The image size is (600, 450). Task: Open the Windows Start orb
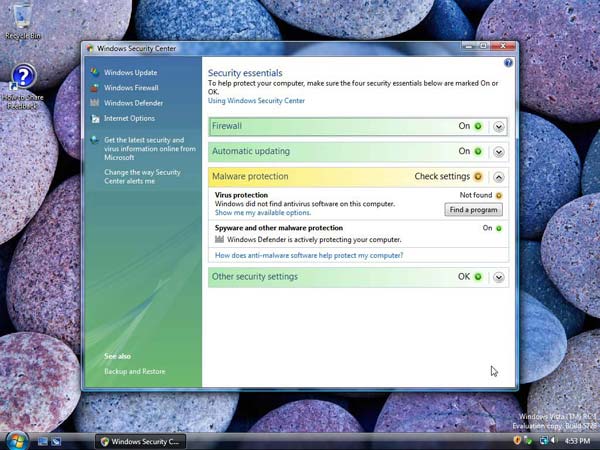click(x=16, y=439)
